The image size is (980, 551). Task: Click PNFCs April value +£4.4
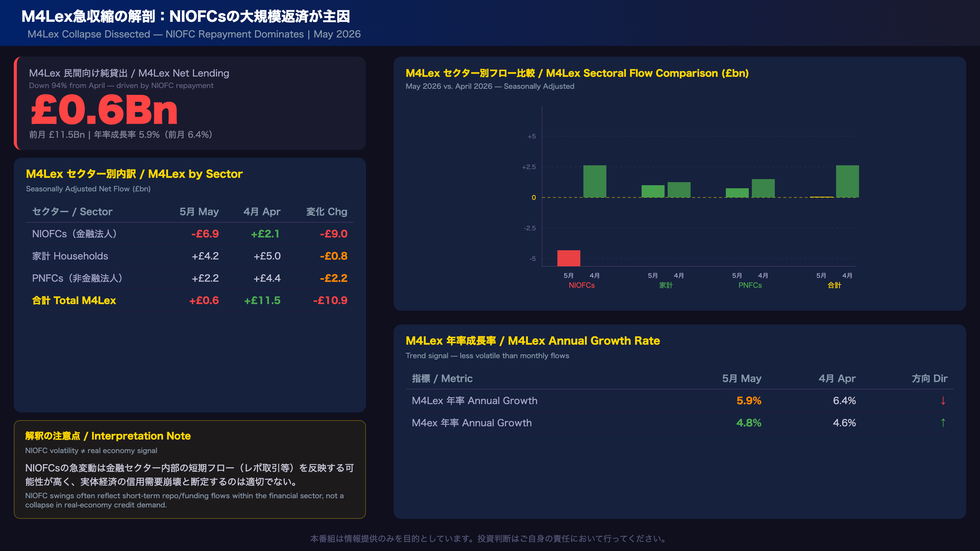[x=267, y=278]
